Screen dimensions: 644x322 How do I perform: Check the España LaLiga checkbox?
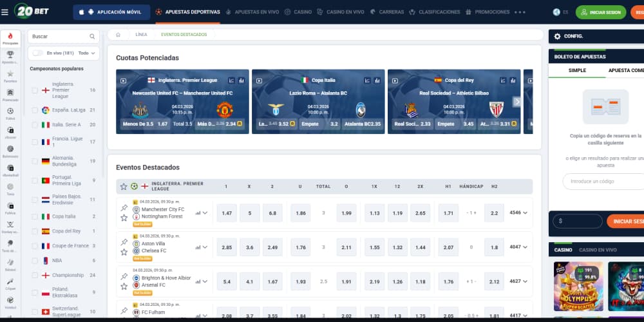pos(35,110)
